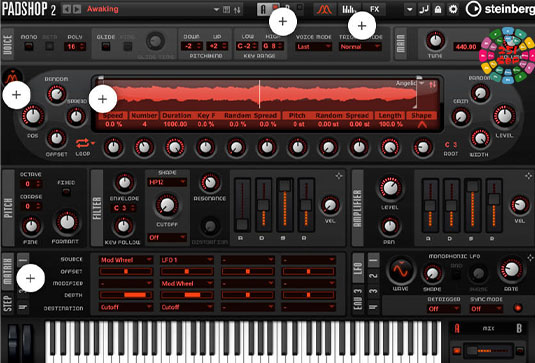Toggle the LFO sync red indicator button
Screen dimensions: 535x363
click(x=518, y=308)
